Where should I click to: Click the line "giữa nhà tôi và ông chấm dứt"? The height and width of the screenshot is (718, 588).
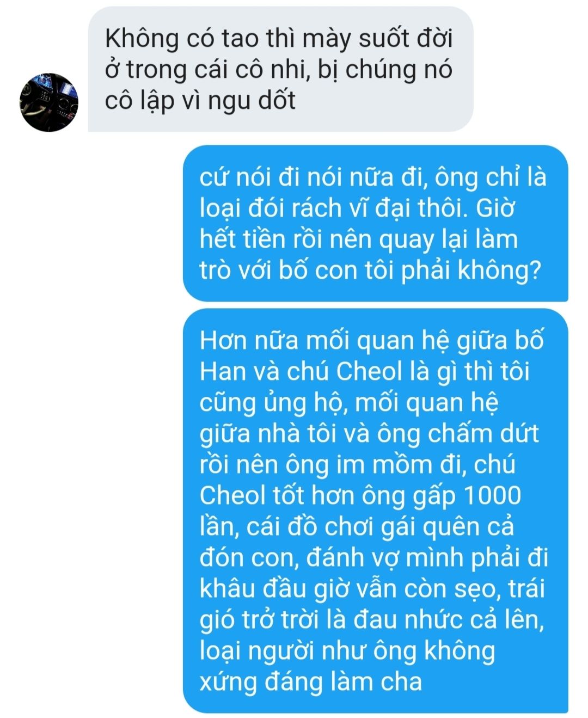[369, 434]
